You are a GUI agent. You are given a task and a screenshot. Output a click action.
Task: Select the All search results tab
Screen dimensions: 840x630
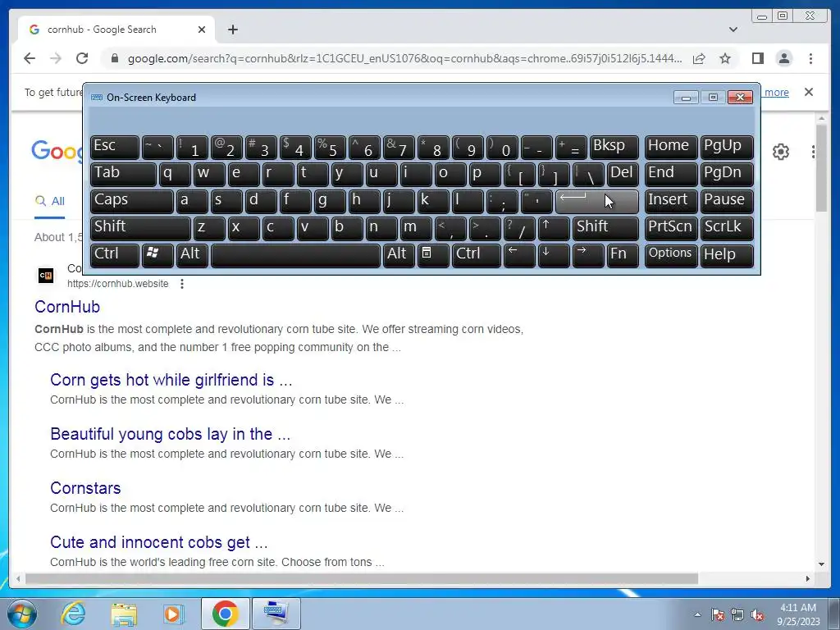tap(50, 201)
